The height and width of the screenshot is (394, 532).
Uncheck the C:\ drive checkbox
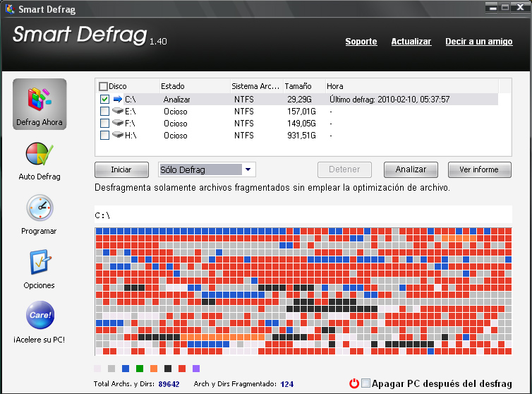click(x=105, y=99)
